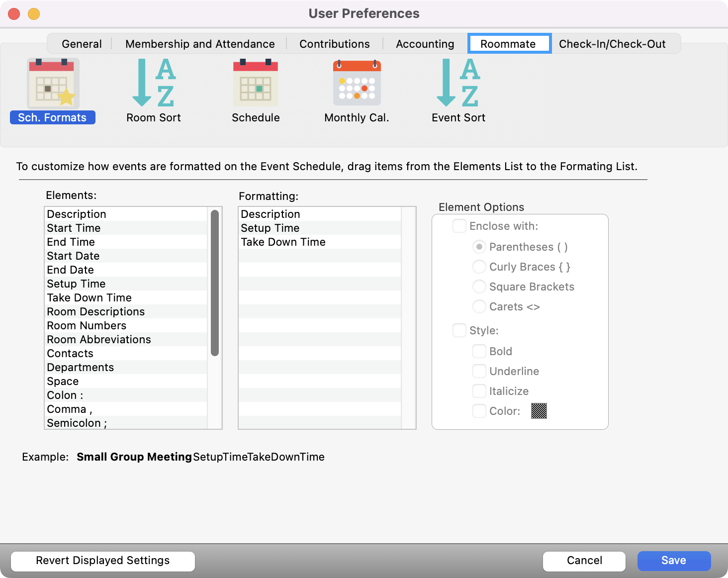The height and width of the screenshot is (578, 728).
Task: Open the Room Sort preferences icon
Action: click(153, 84)
